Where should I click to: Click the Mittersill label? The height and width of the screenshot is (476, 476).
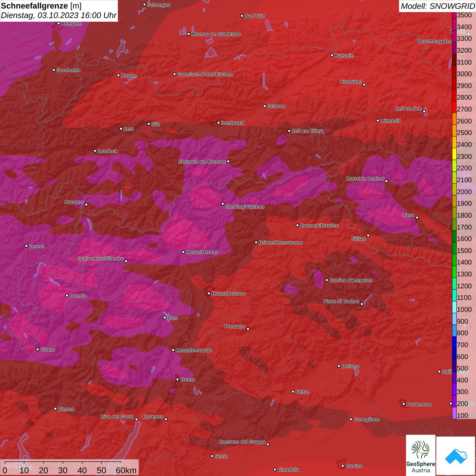(x=390, y=121)
